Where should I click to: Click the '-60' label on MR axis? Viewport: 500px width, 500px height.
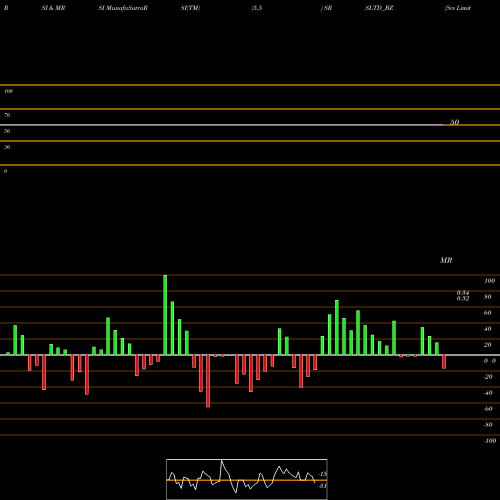[488, 409]
